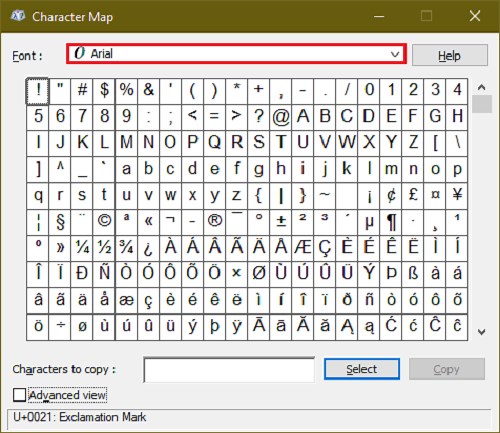This screenshot has width=500, height=433.
Task: Select the registered ® symbol
Action: [214, 222]
